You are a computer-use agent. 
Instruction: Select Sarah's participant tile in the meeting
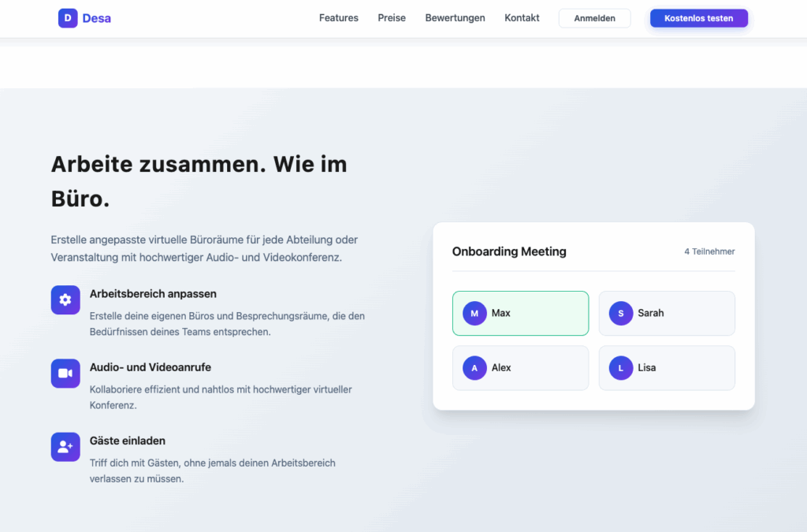(667, 313)
